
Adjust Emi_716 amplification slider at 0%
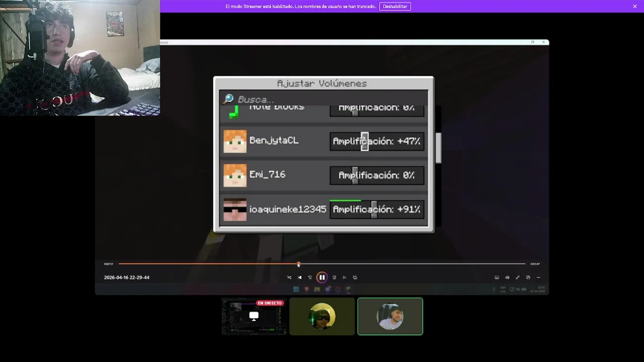pos(377,175)
